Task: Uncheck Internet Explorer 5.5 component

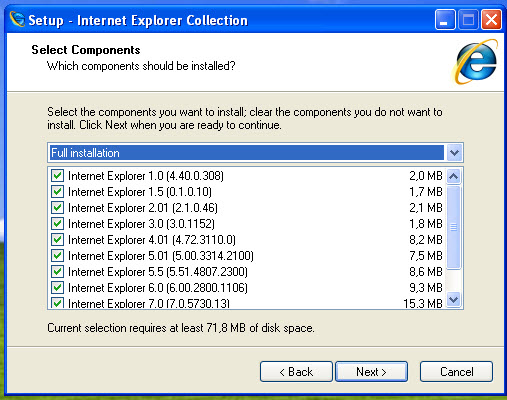Action: pyautogui.click(x=57, y=272)
